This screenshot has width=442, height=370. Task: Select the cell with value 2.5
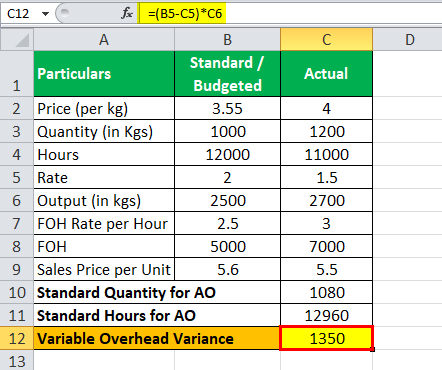(227, 223)
